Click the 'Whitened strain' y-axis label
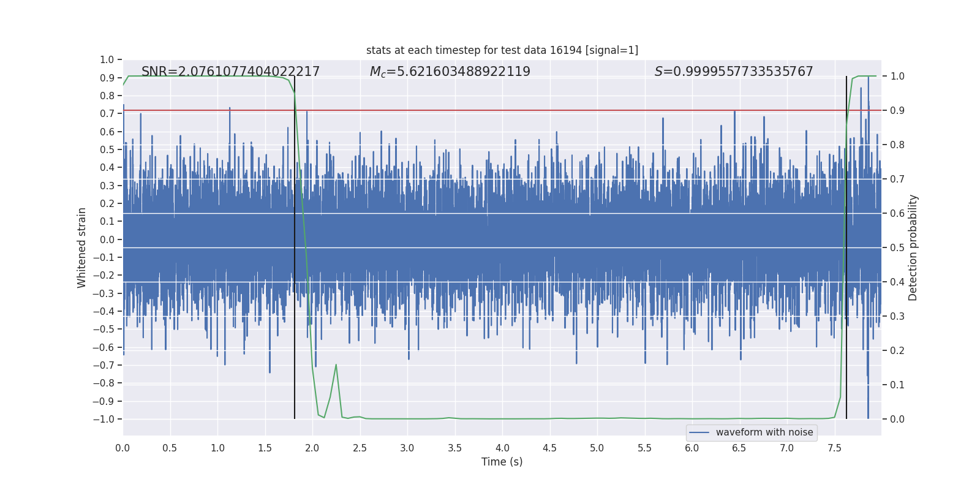Image resolution: width=980 pixels, height=490 pixels. coord(81,247)
